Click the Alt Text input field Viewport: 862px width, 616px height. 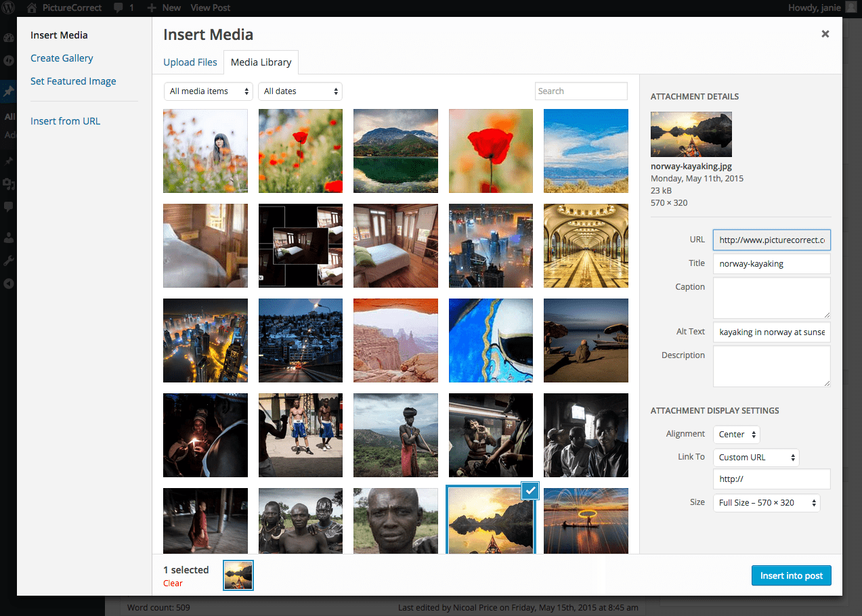tap(771, 332)
